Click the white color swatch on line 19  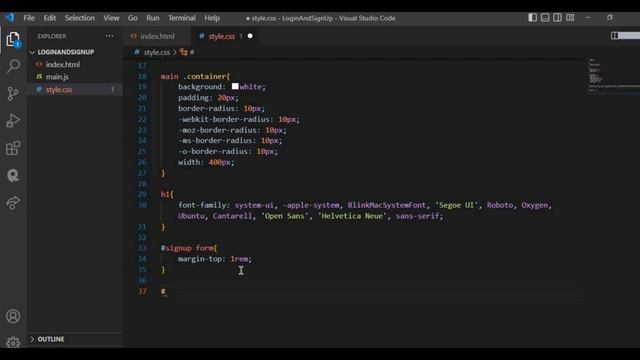point(235,87)
